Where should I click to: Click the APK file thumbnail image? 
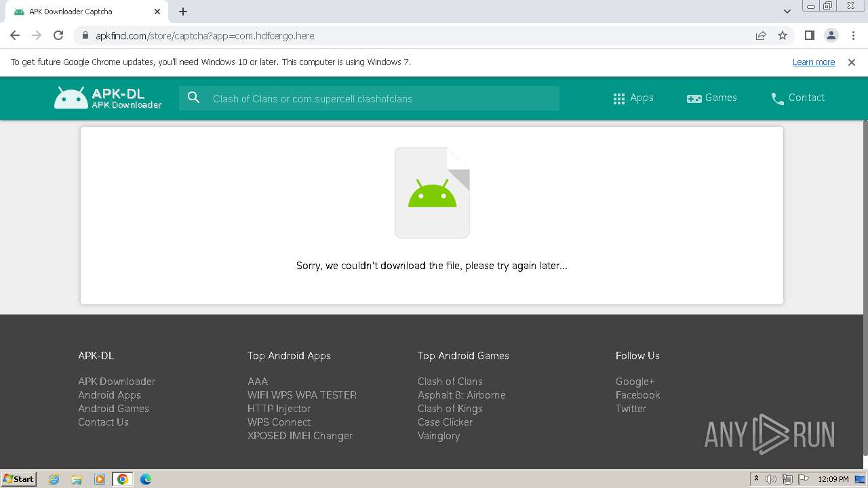tap(433, 192)
